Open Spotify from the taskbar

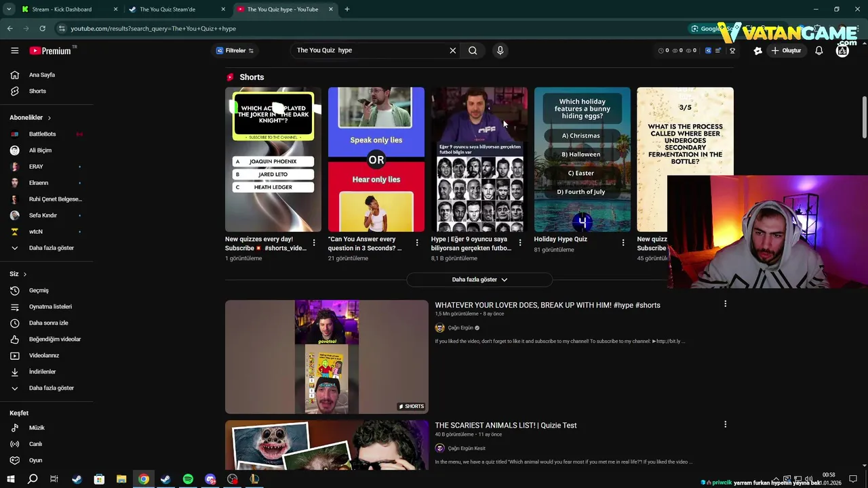click(x=188, y=479)
